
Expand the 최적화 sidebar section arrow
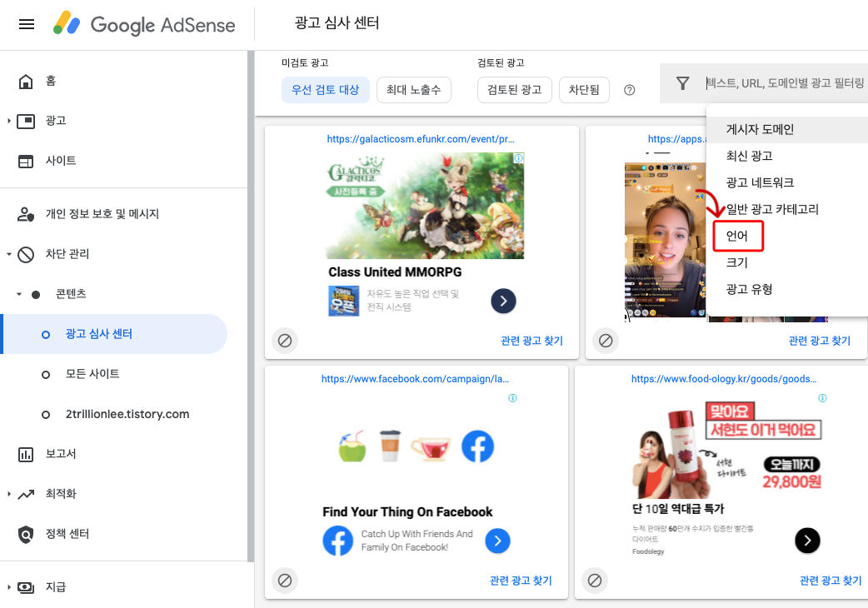click(x=9, y=494)
